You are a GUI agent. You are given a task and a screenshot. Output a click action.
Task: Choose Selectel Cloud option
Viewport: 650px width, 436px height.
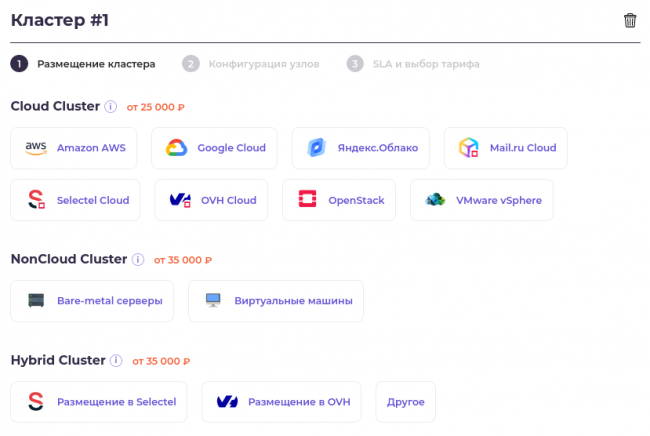tap(76, 200)
